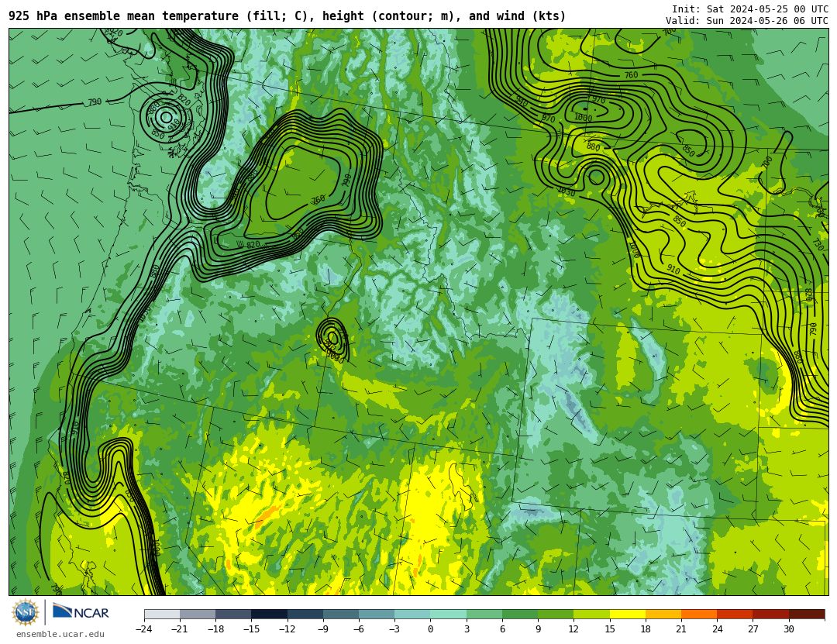This screenshot has width=837, height=644.
Task: Click the -24 colorbar label
Action: (x=143, y=629)
